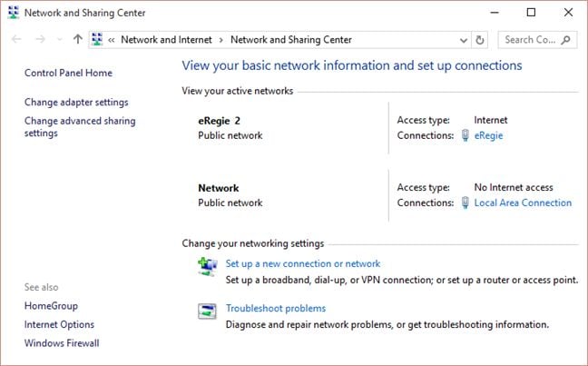Screen dimensions: 588x366
Task: Open the Network and Internet breadcrumb
Action: click(166, 39)
